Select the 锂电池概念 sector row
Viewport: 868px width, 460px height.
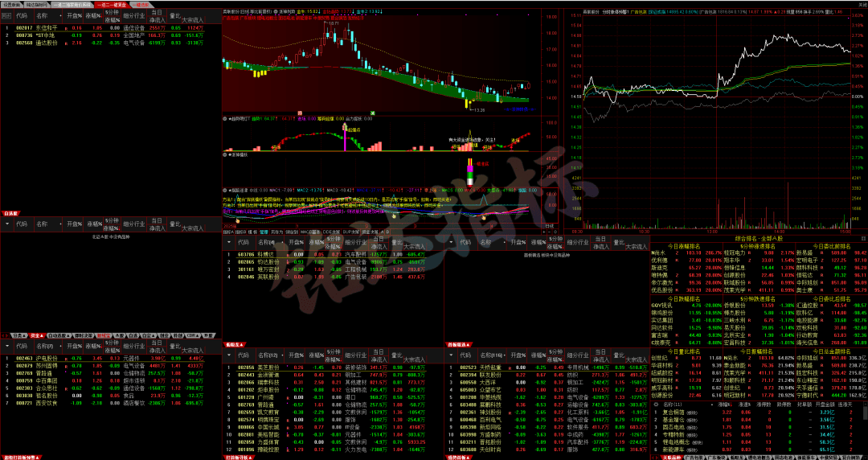[759, 442]
